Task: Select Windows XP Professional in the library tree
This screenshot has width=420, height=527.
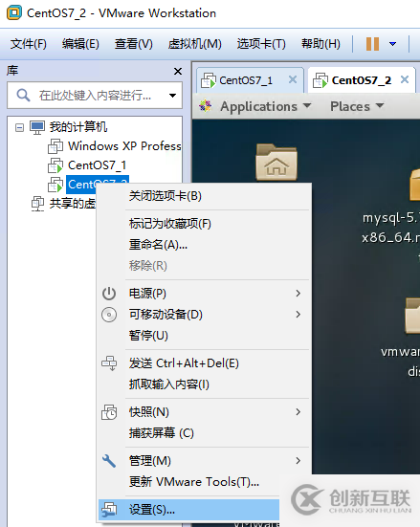Action: (x=124, y=146)
